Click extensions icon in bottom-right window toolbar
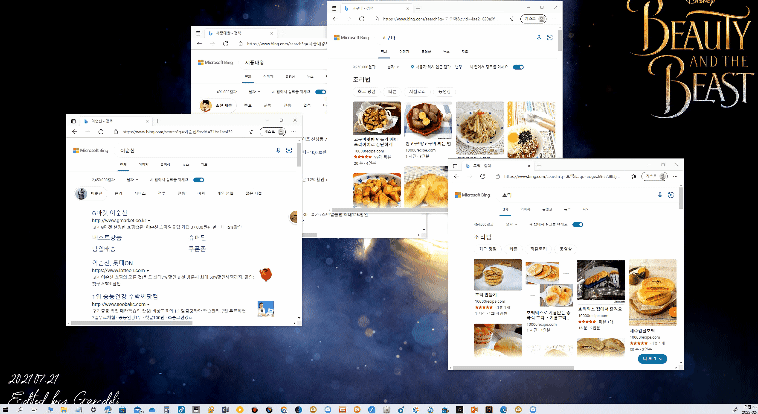 (x=633, y=177)
